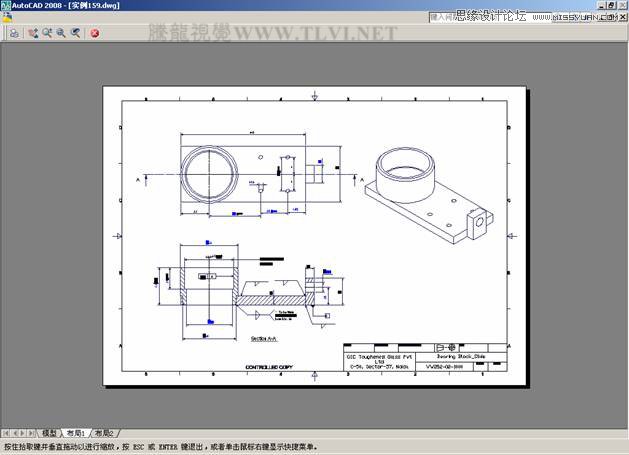Choose the Zoom Window tool

(x=61, y=33)
